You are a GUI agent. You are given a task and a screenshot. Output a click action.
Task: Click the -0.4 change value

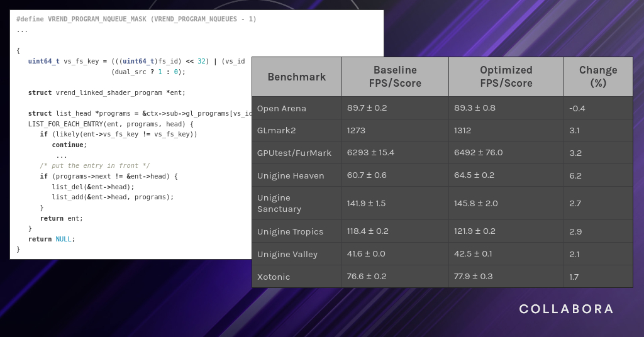click(577, 108)
